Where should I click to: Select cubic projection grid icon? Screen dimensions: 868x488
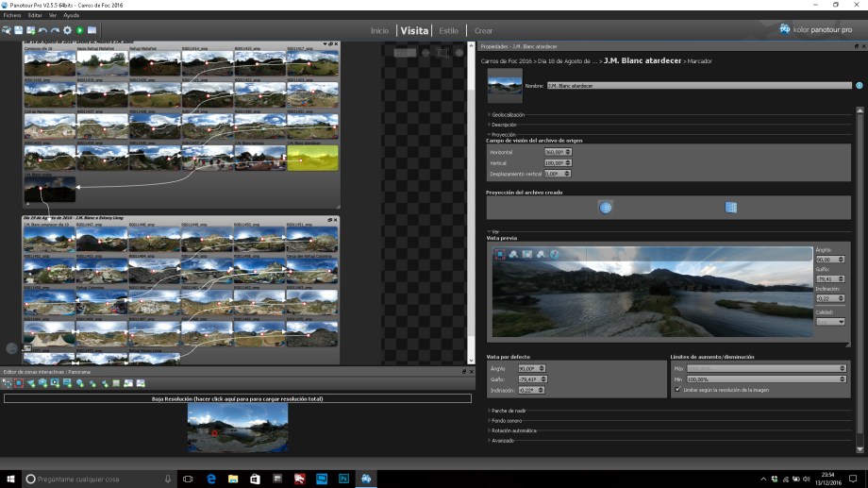(730, 207)
